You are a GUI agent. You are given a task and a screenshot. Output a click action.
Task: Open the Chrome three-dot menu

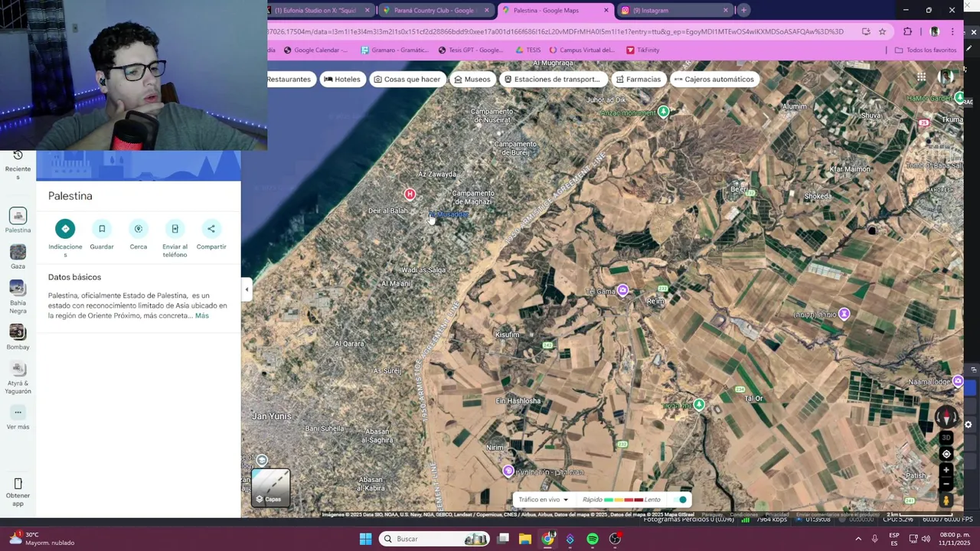[x=952, y=31]
